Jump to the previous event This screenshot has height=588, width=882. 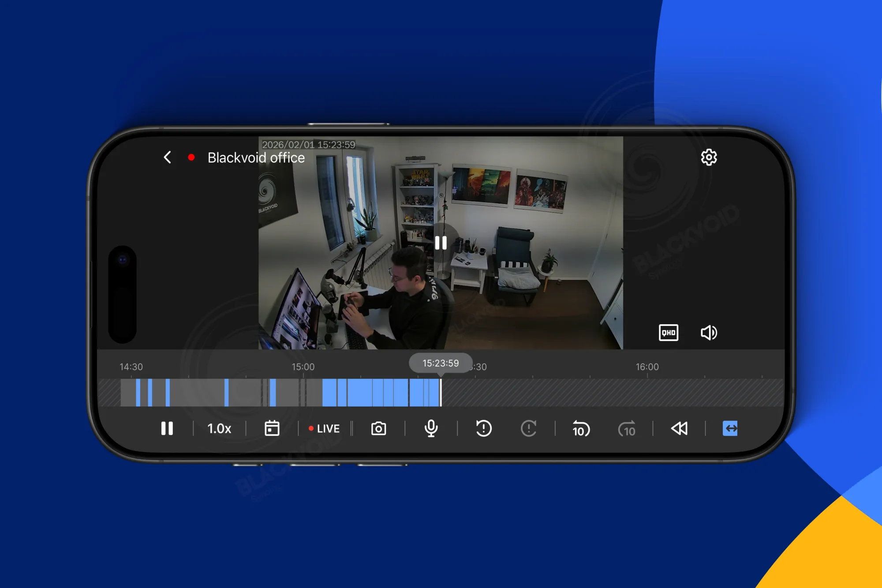pos(484,428)
